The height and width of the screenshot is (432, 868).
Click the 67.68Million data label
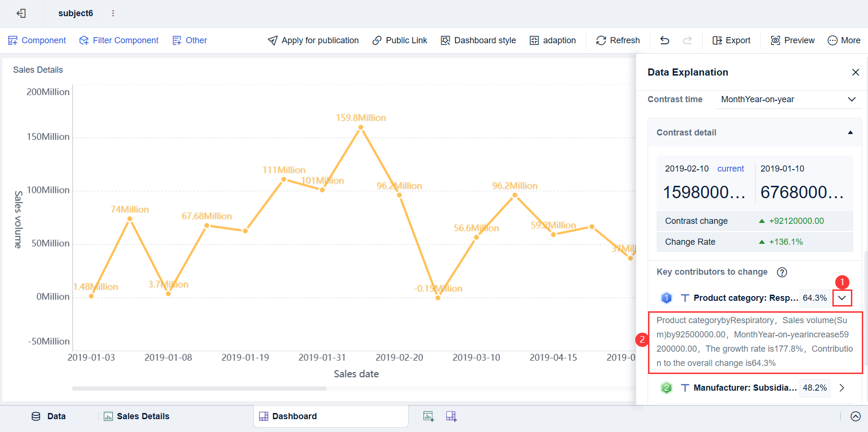pos(207,216)
